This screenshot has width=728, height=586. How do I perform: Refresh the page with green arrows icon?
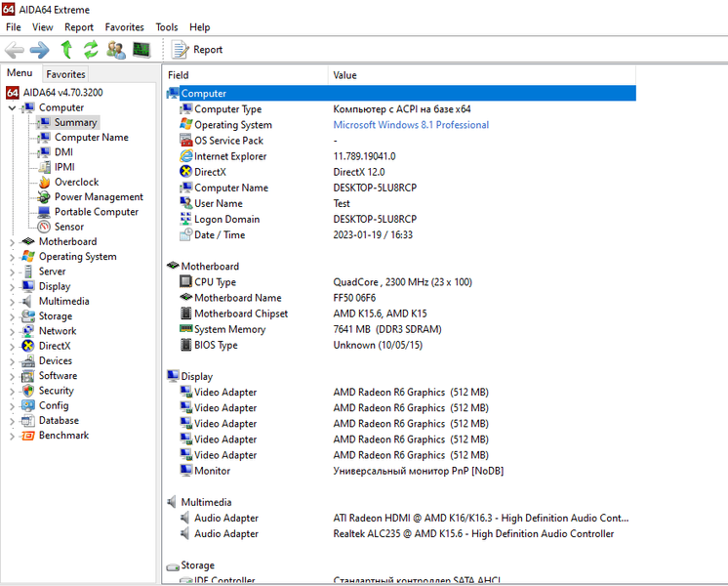click(x=91, y=49)
